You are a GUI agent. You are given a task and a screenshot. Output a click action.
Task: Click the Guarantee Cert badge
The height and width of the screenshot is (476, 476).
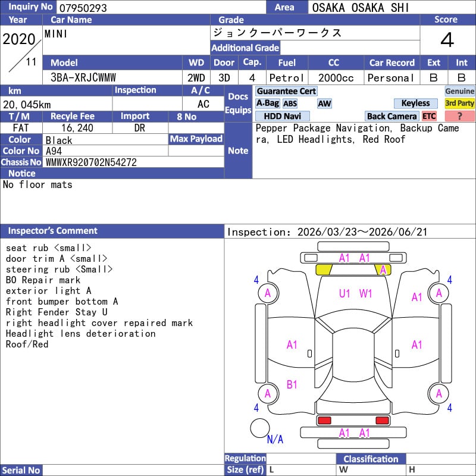(x=286, y=91)
